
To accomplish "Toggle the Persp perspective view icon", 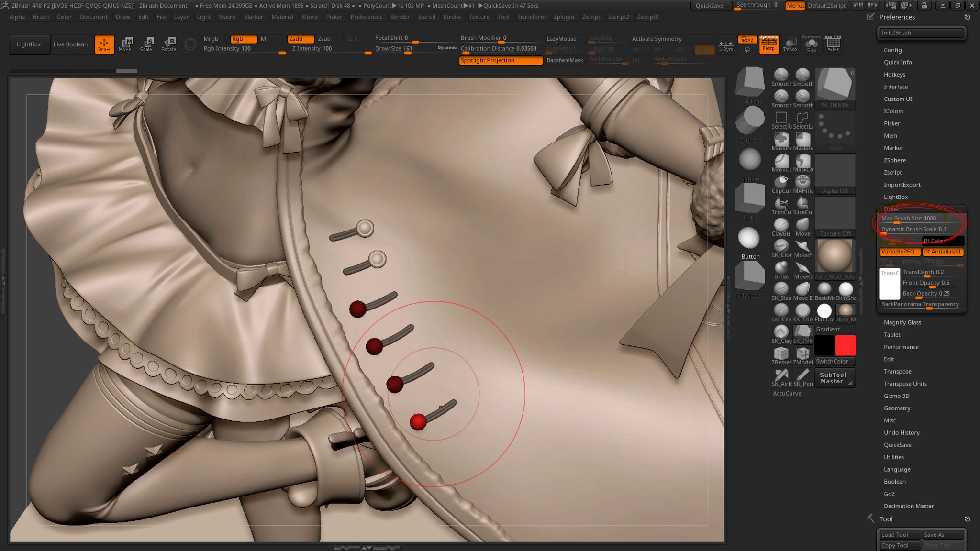I will [768, 44].
